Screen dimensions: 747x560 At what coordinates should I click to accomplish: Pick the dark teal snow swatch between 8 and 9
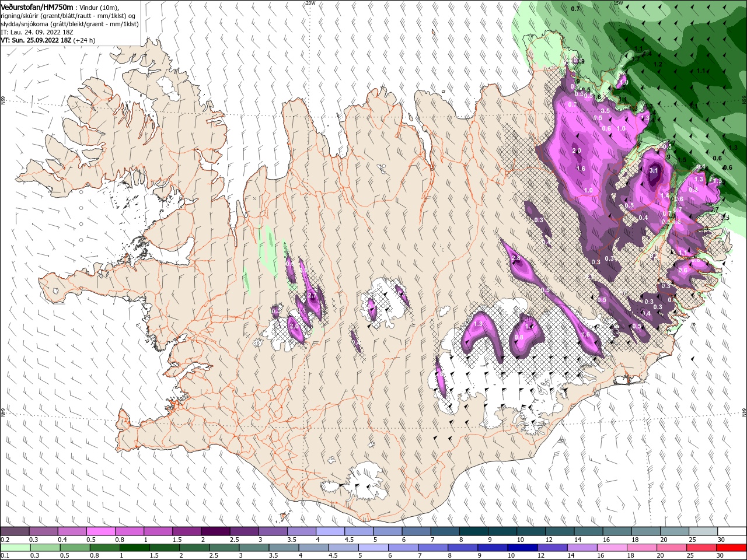[474, 531]
